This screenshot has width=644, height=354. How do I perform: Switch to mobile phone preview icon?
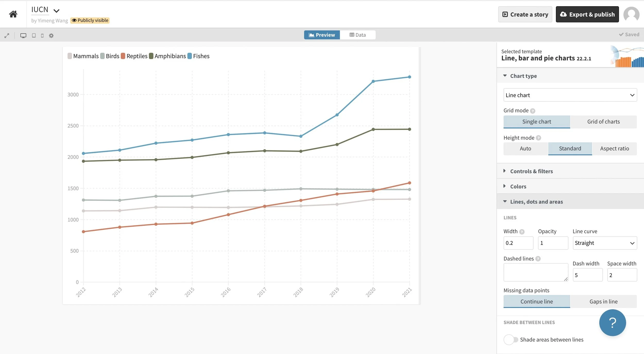42,36
